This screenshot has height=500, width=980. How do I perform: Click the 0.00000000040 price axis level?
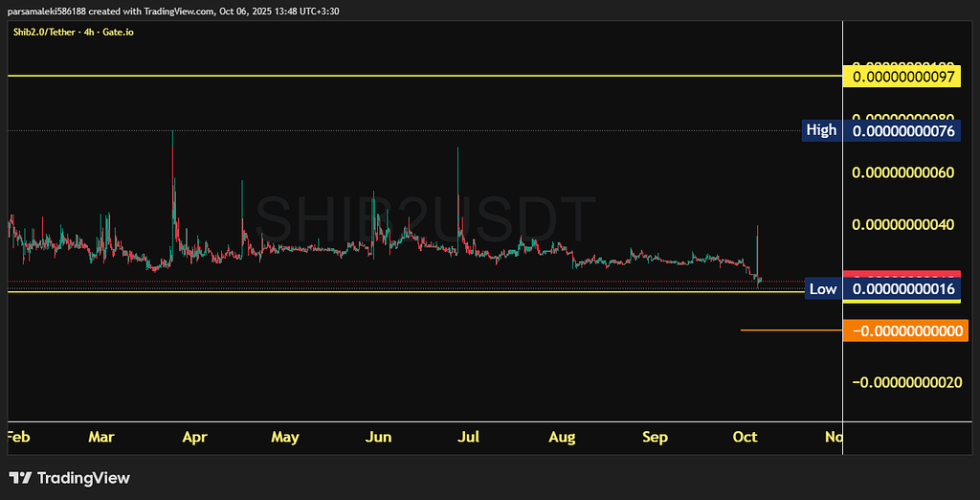[x=903, y=225]
